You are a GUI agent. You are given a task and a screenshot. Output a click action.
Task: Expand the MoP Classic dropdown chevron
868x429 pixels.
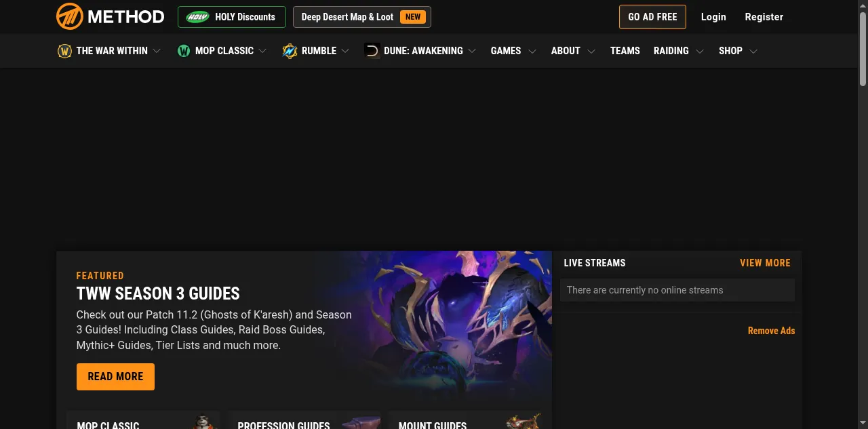263,51
